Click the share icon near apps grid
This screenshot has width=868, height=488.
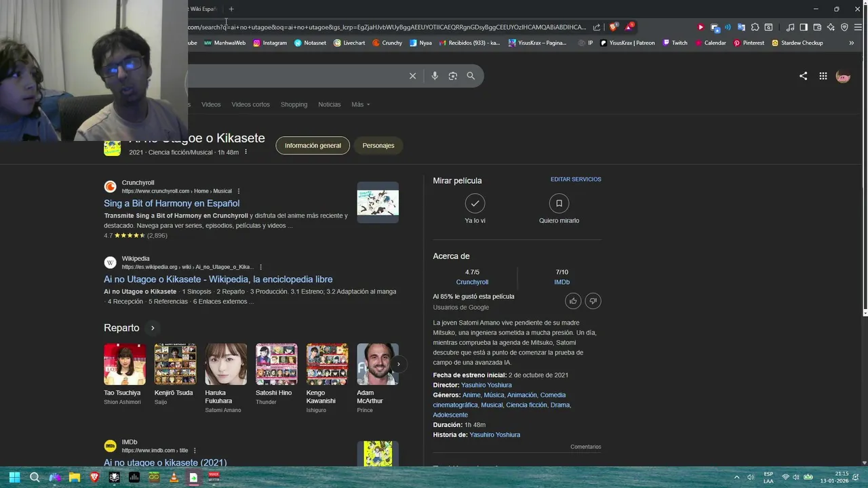pos(803,76)
